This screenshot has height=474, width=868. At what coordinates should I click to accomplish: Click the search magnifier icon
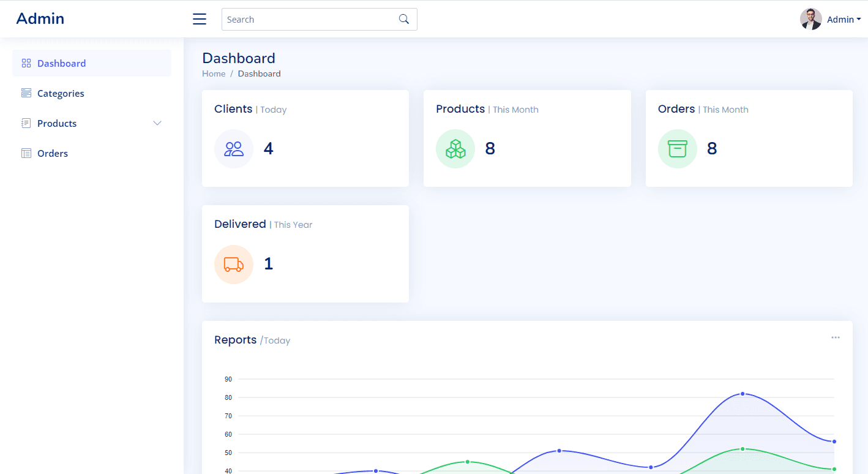coord(403,19)
